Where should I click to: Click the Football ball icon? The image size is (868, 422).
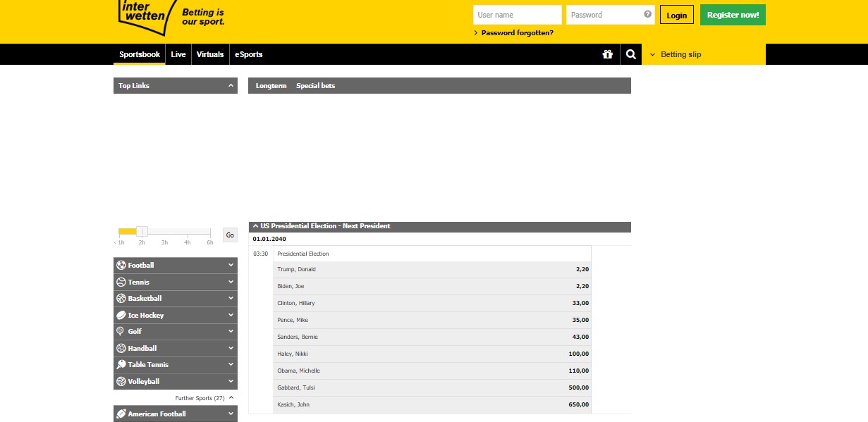click(x=121, y=265)
